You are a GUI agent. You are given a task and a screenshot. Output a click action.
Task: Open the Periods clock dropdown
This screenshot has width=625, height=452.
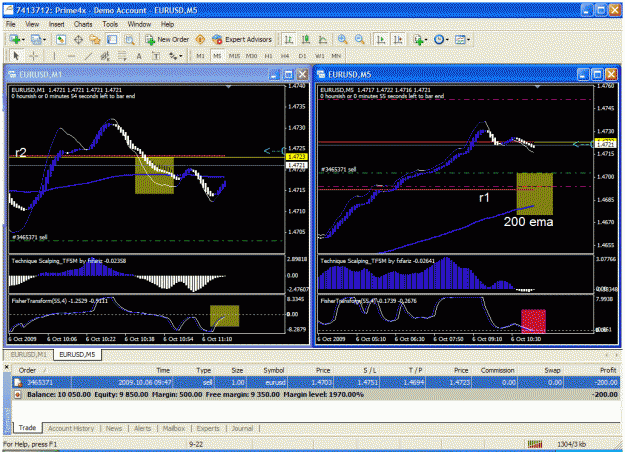(x=441, y=39)
